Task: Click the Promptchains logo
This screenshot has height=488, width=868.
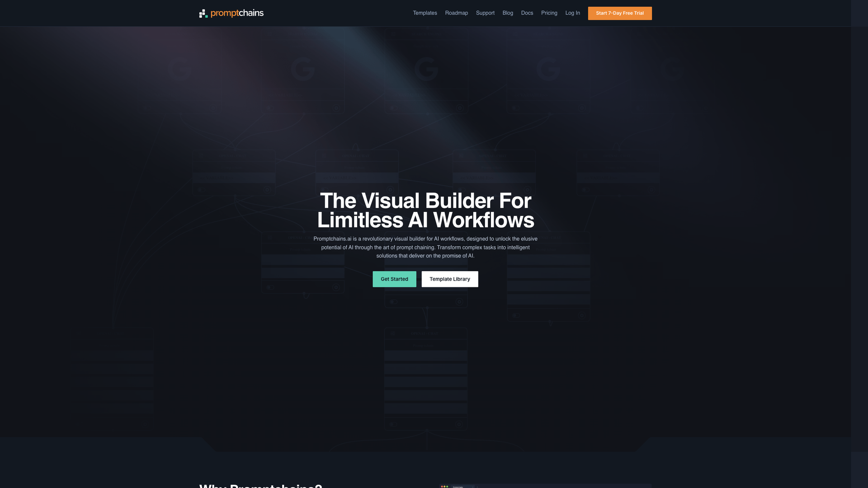Action: tap(231, 13)
